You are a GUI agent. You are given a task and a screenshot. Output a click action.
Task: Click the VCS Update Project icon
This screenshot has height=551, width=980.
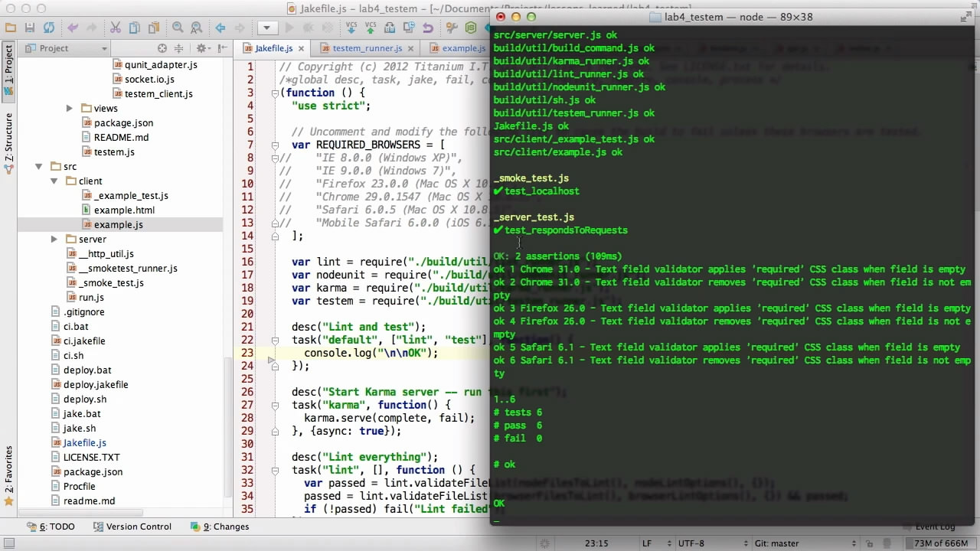351,28
